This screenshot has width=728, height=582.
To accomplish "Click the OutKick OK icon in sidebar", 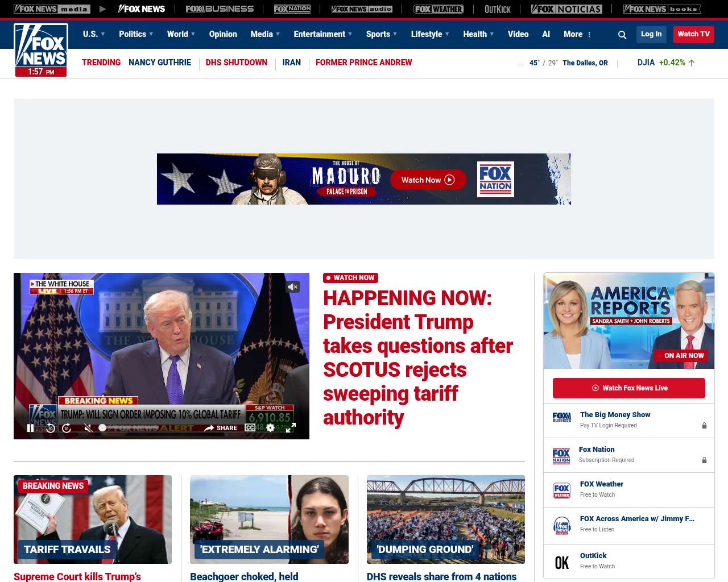I will pyautogui.click(x=561, y=563).
